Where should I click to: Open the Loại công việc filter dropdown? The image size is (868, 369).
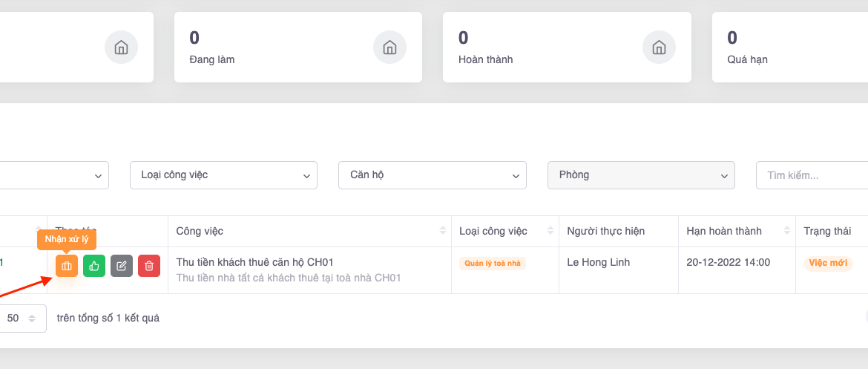pyautogui.click(x=223, y=175)
